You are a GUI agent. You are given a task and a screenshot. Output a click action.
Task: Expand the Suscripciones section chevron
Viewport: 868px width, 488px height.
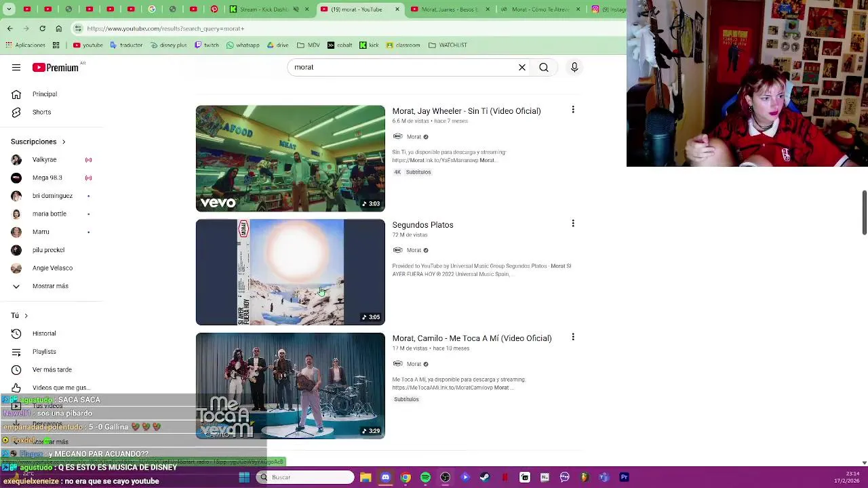click(x=64, y=142)
